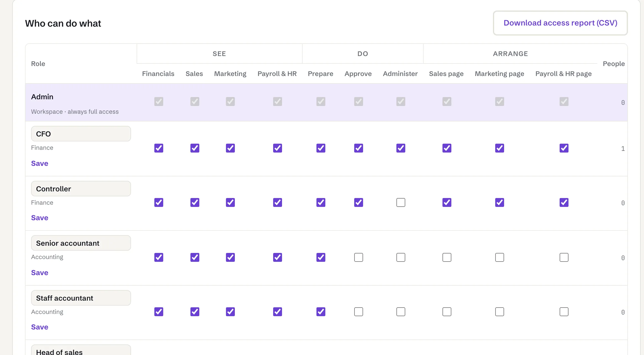Click 'Workspace · always full access' text

[x=75, y=111]
